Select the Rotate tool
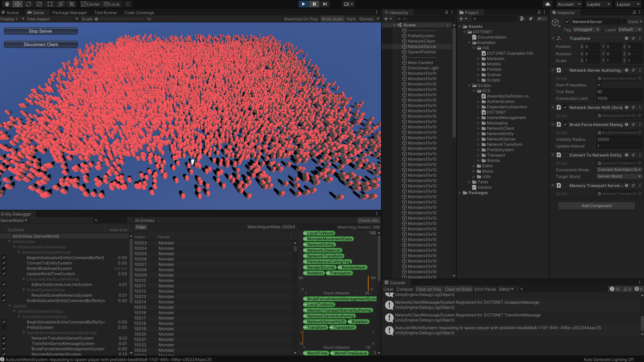The height and width of the screenshot is (362, 644). pyautogui.click(x=29, y=4)
